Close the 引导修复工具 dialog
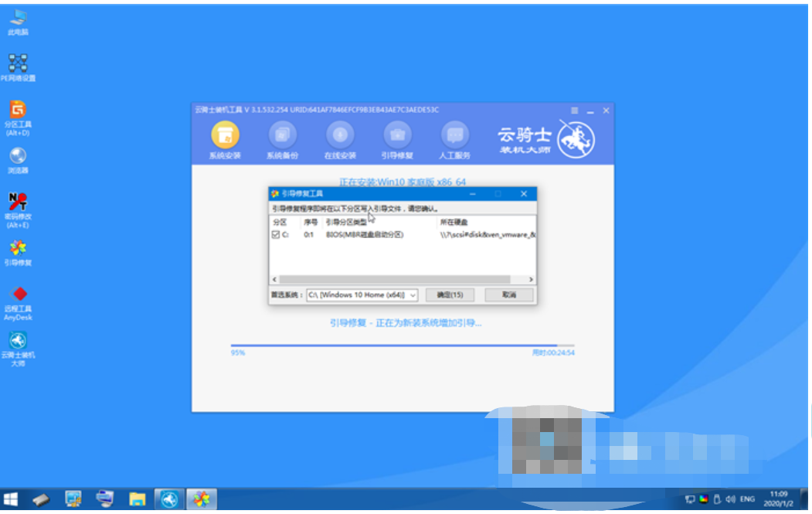This screenshot has height=514, width=812. [524, 194]
